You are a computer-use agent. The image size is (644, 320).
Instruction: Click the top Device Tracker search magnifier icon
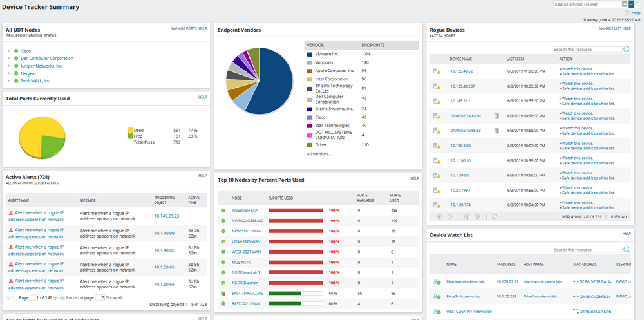638,4
